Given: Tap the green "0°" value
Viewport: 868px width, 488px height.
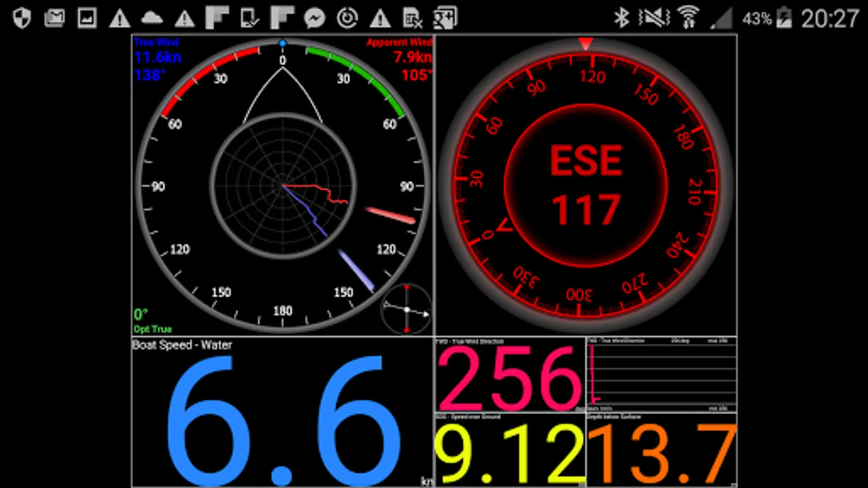Looking at the screenshot, I should tap(141, 314).
